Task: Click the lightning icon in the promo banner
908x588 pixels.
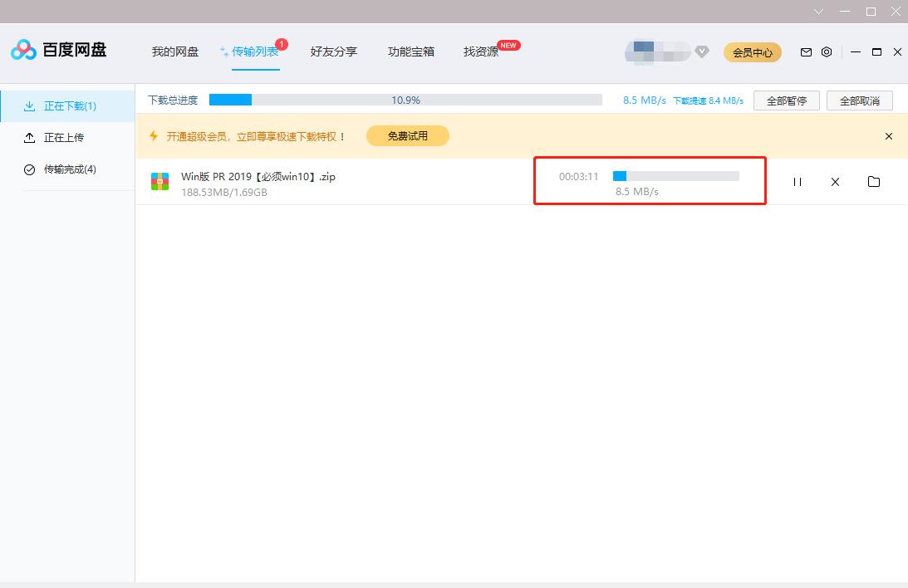Action: click(154, 135)
